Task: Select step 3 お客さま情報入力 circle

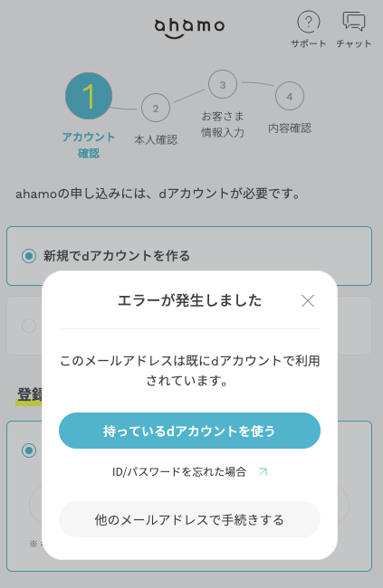Action: point(223,84)
